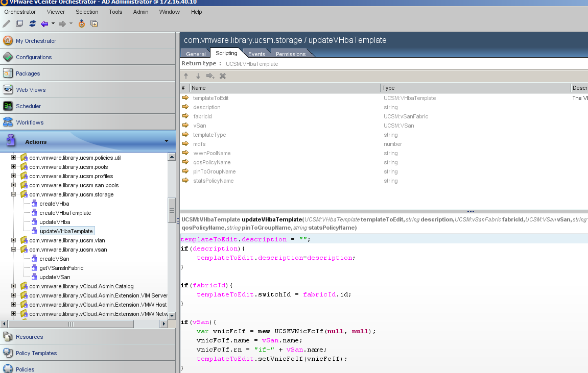Delete the selected parameter with the X icon
The image size is (588, 373).
pyautogui.click(x=222, y=76)
